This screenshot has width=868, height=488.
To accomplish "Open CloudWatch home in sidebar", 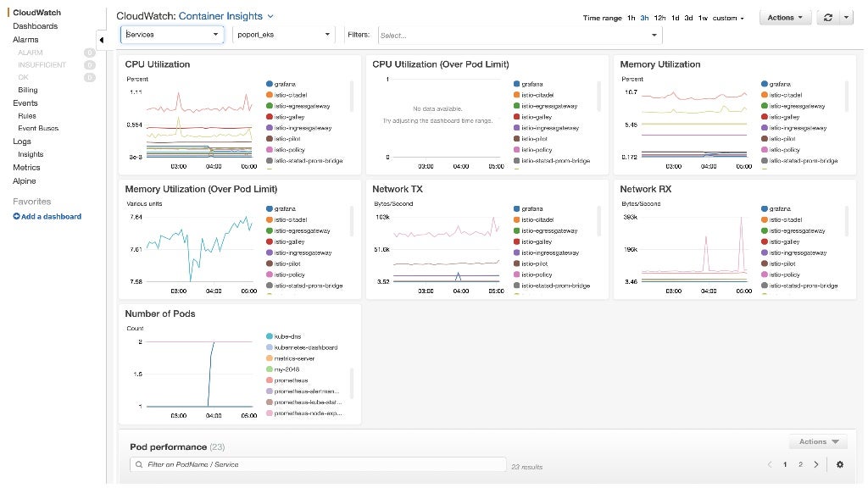I will pyautogui.click(x=37, y=12).
